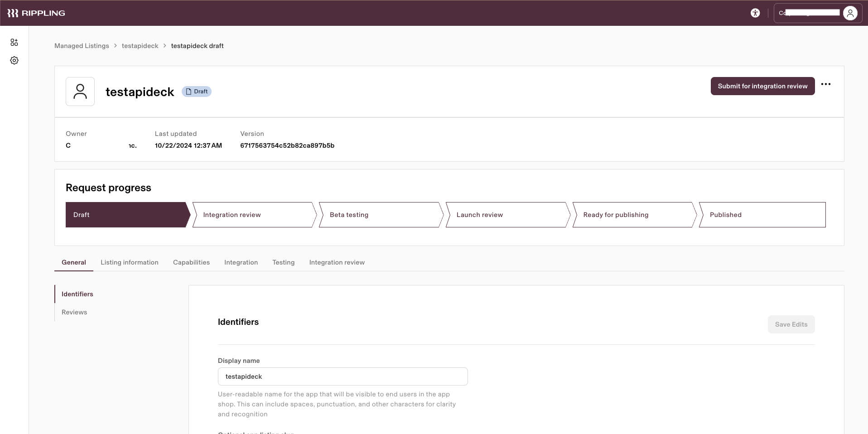Open the Reviews section in side panel
The width and height of the screenshot is (868, 434).
pyautogui.click(x=74, y=312)
